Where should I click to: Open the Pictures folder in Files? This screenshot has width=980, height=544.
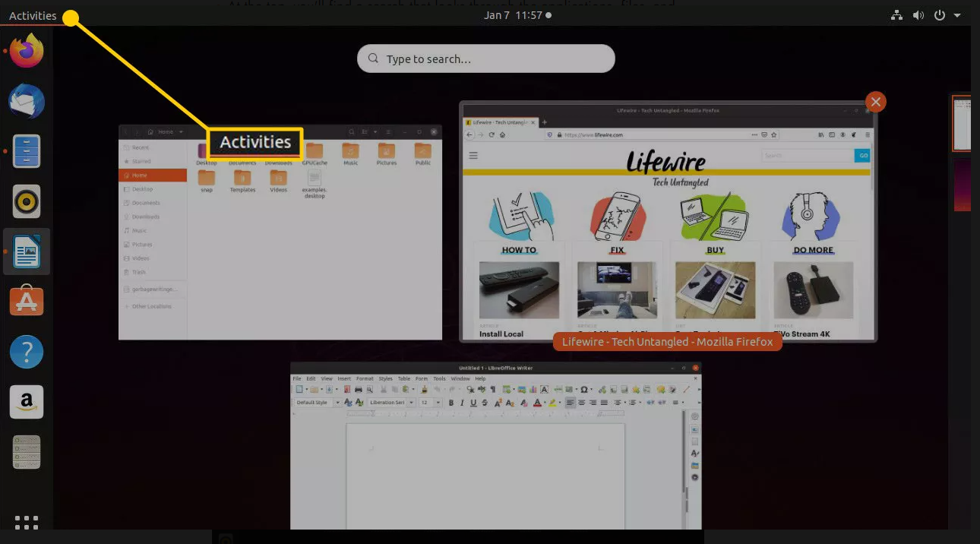pyautogui.click(x=387, y=153)
